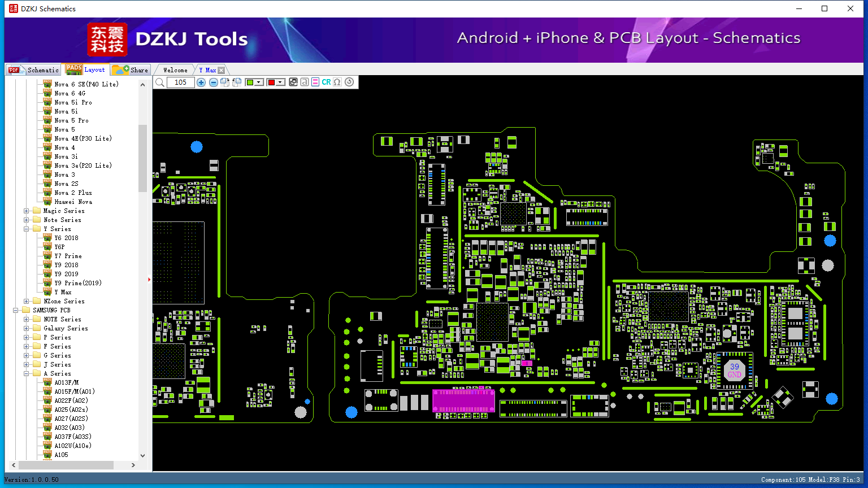This screenshot has width=868, height=488.
Task: Click the layout icon beside Y6P
Action: [x=47, y=247]
